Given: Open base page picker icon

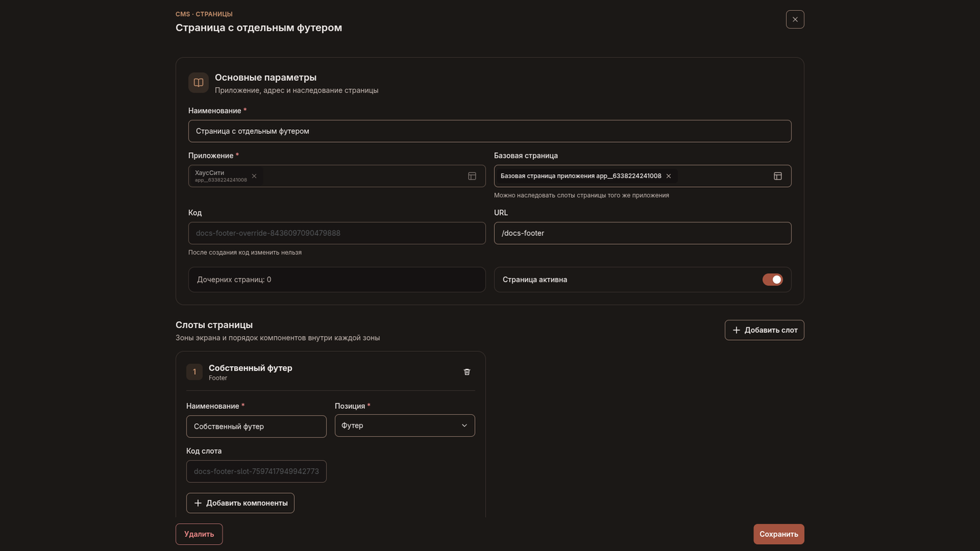Looking at the screenshot, I should tap(778, 176).
